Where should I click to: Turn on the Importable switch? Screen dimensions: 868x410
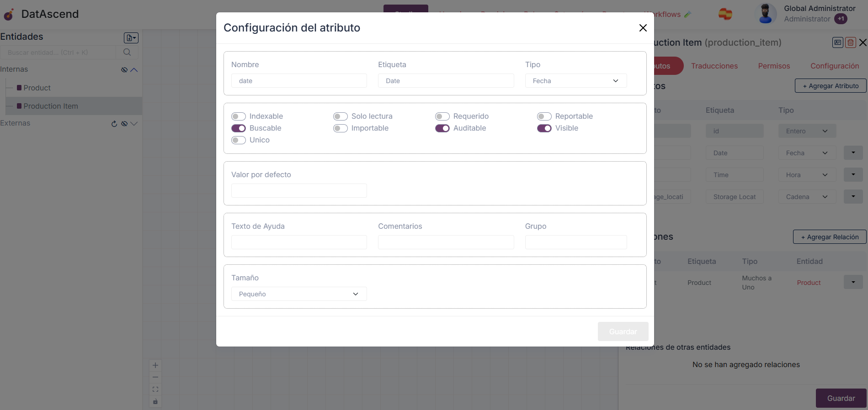(x=341, y=128)
